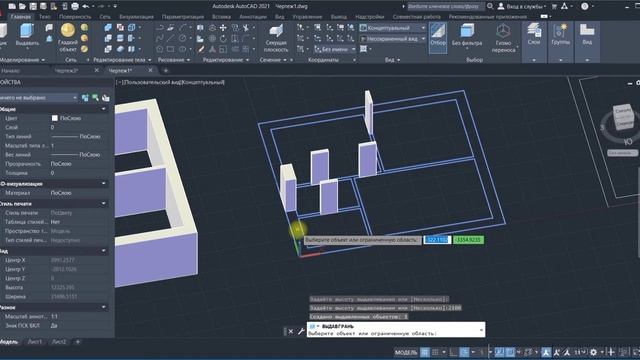Expand the Моделирование panel arrow

click(x=43, y=60)
